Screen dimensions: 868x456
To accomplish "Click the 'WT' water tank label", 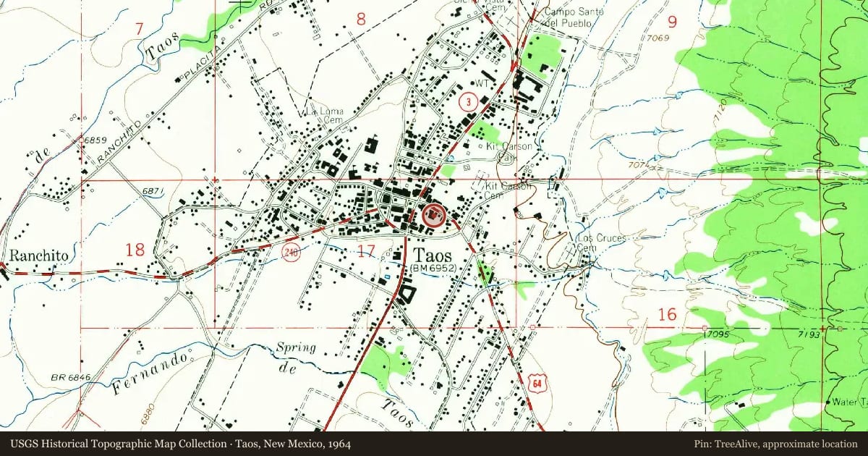I will coord(482,83).
